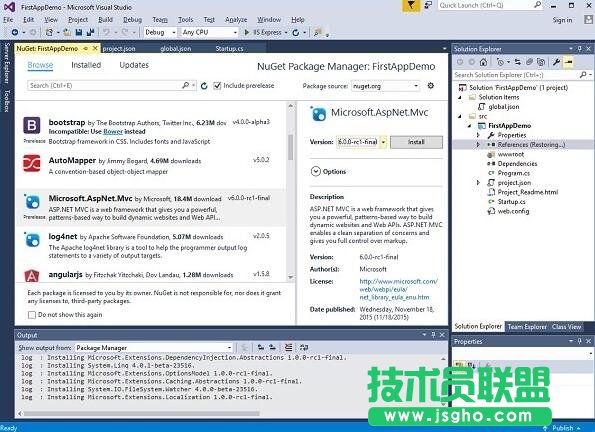Click the Show All Files icon
This screenshot has width=595, height=432.
point(541,61)
